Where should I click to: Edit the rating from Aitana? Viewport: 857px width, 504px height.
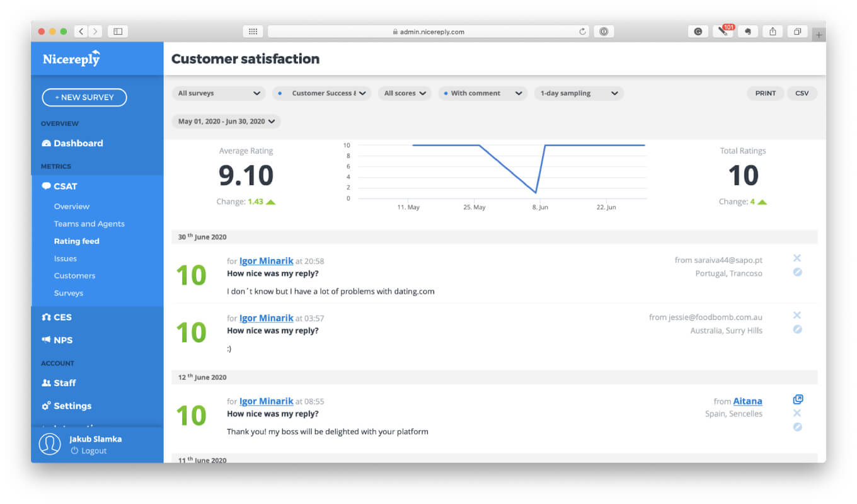tap(797, 427)
